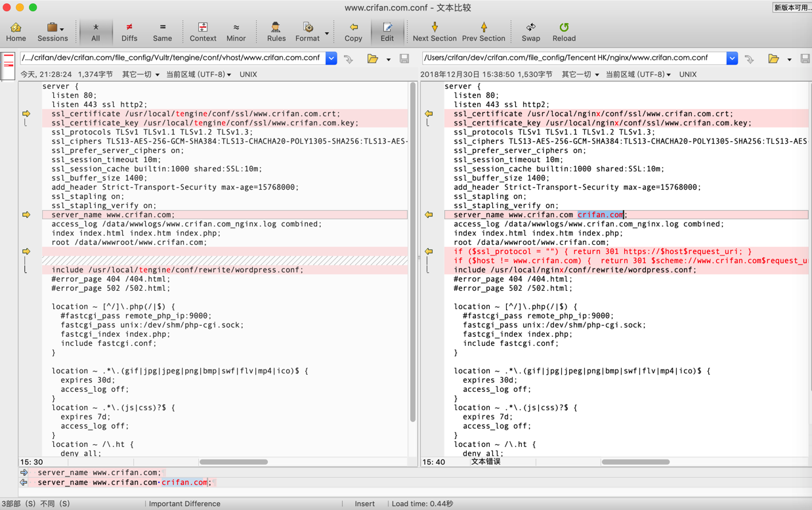
Task: Open the Sessions toolbar button
Action: [x=53, y=32]
